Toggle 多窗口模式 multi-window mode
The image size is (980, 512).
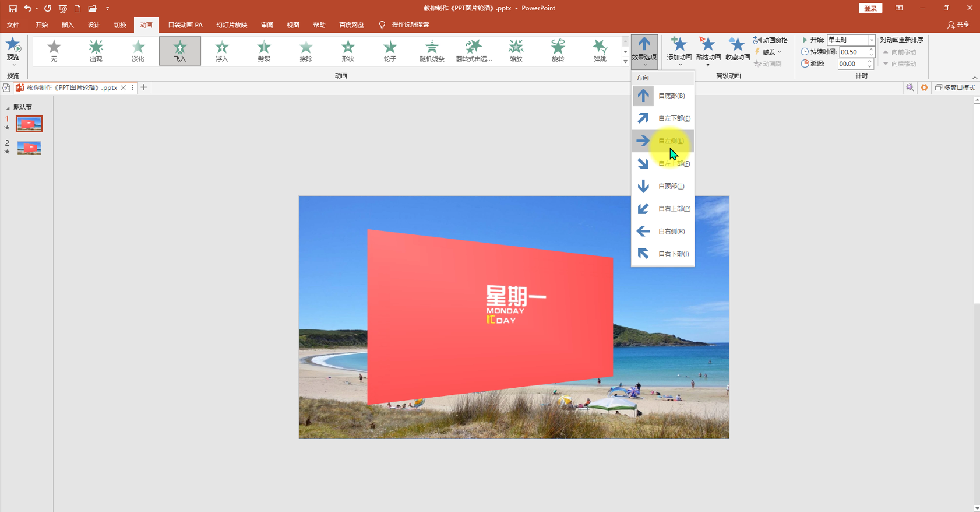954,87
